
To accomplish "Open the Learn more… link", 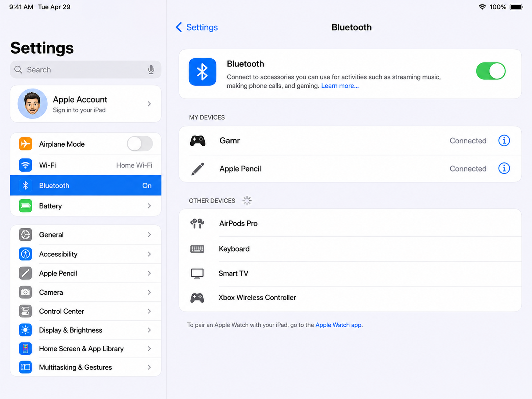I will coord(340,86).
